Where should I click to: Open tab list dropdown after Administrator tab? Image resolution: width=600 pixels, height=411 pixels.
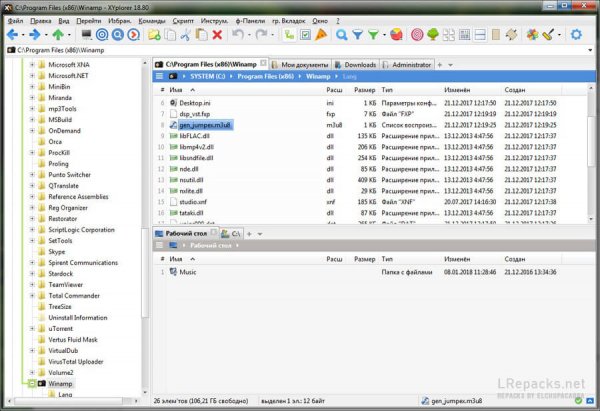[x=450, y=65]
